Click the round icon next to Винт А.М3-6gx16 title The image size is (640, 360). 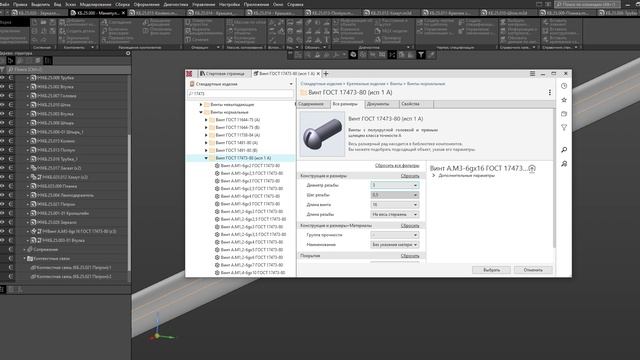(x=532, y=169)
